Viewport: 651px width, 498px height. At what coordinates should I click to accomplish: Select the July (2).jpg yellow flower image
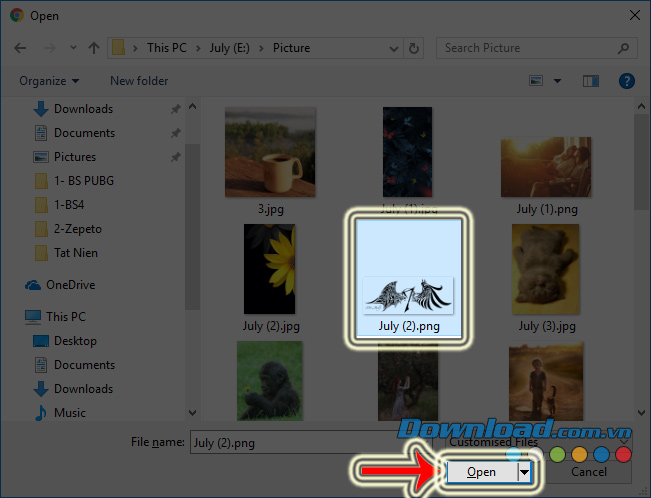269,269
